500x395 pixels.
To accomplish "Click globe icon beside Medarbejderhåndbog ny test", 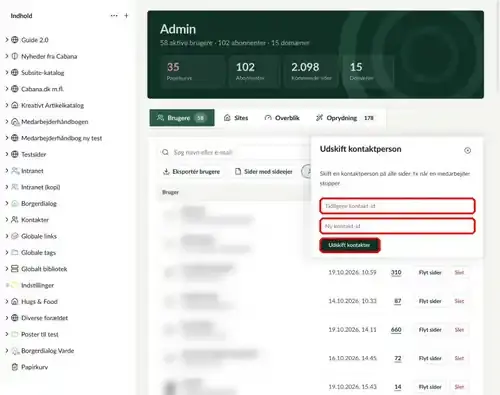I will coord(15,138).
